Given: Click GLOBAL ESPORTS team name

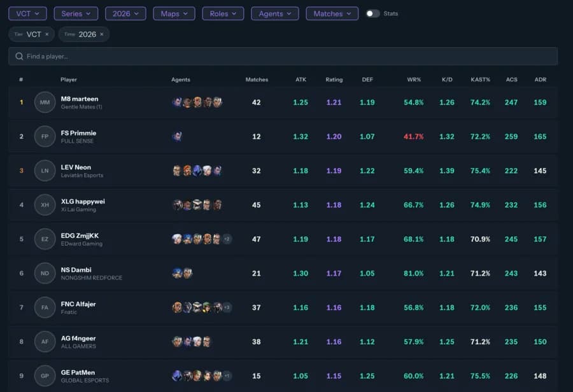Looking at the screenshot, I should pos(85,381).
